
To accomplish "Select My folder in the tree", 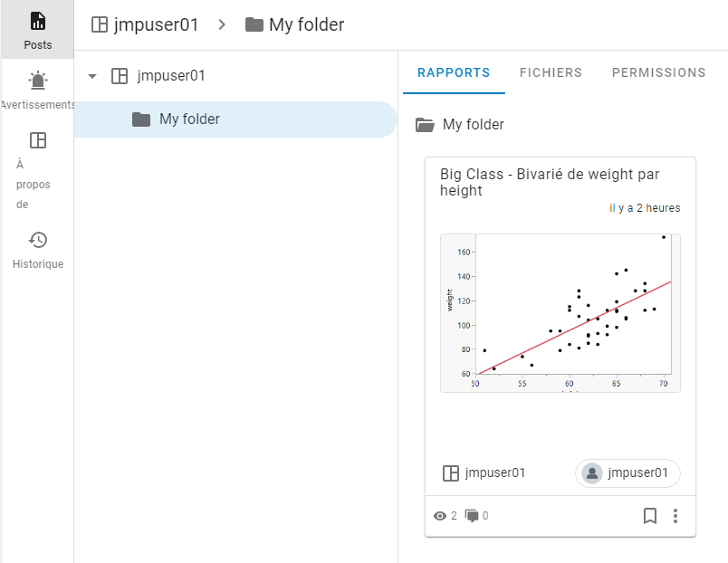I will pos(189,119).
